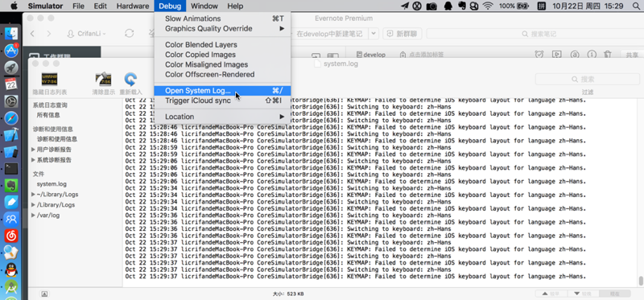The width and height of the screenshot is (644, 300).
Task: Open the NetEase Music red icon in Dock
Action: [x=11, y=236]
